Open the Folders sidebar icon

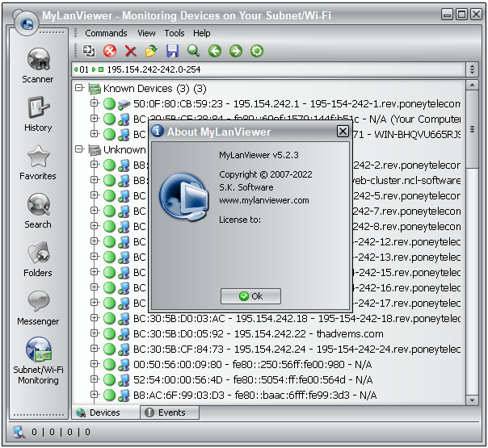pos(38,253)
